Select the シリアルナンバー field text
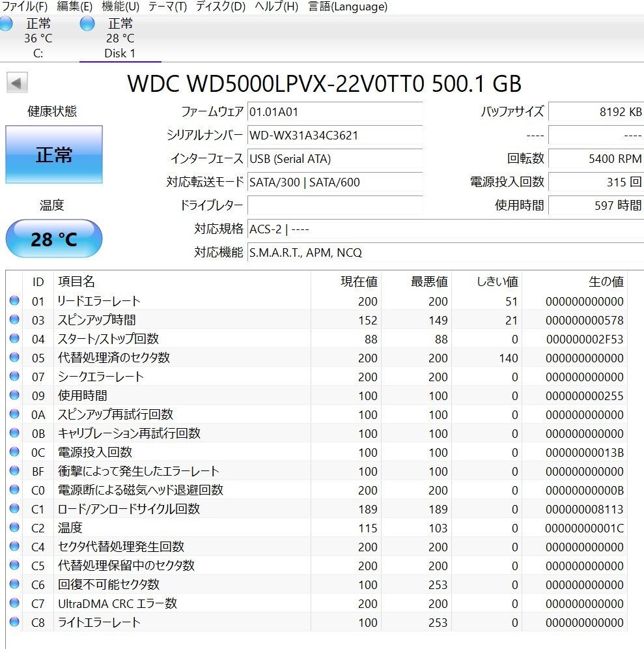 click(x=335, y=136)
